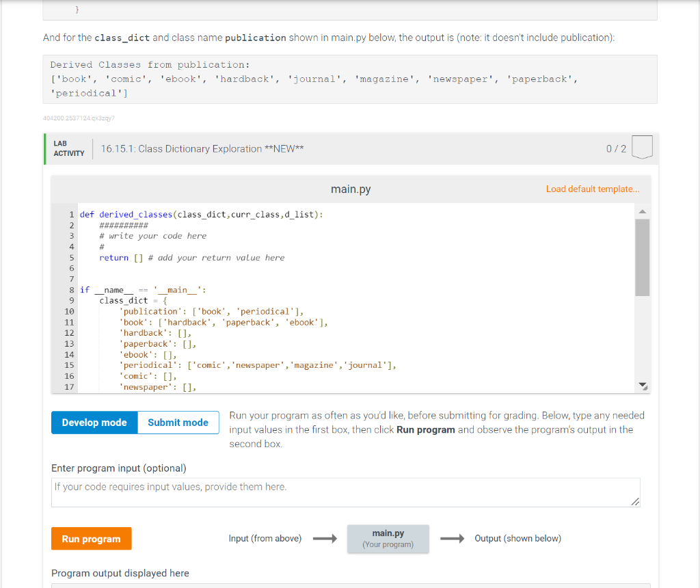Click the scrollbar up arrow in the code editor

[x=642, y=211]
